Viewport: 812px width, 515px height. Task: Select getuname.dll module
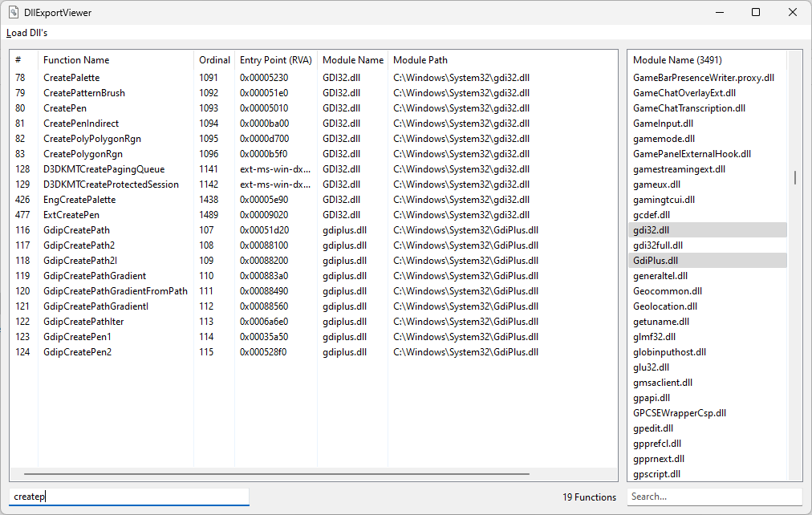pyautogui.click(x=708, y=322)
